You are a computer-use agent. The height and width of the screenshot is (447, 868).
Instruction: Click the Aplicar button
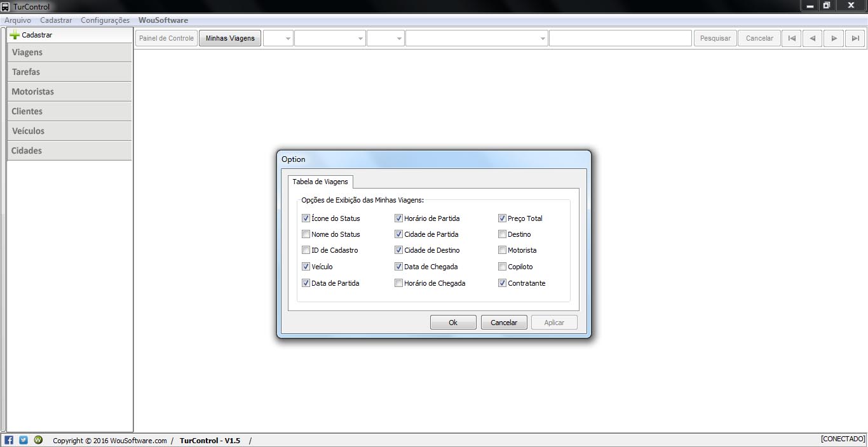tap(554, 323)
